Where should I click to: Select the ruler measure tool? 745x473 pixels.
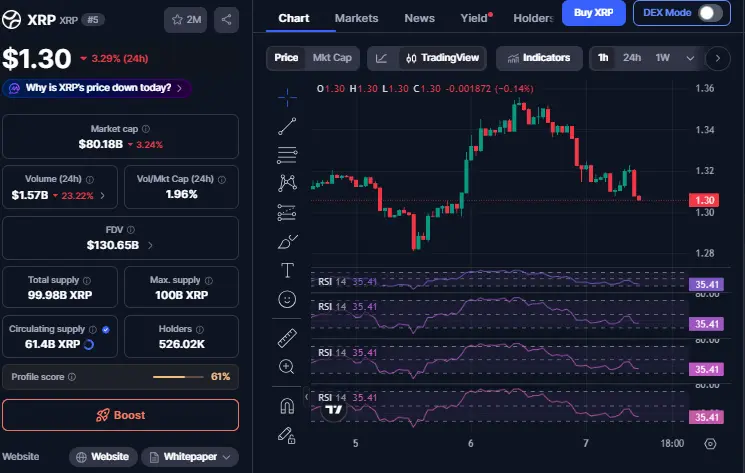(x=287, y=338)
